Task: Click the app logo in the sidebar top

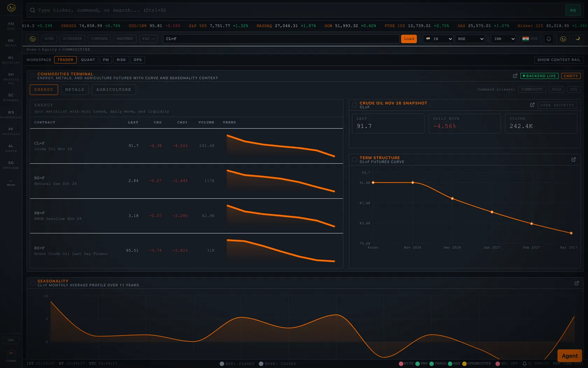Action: 11,7
